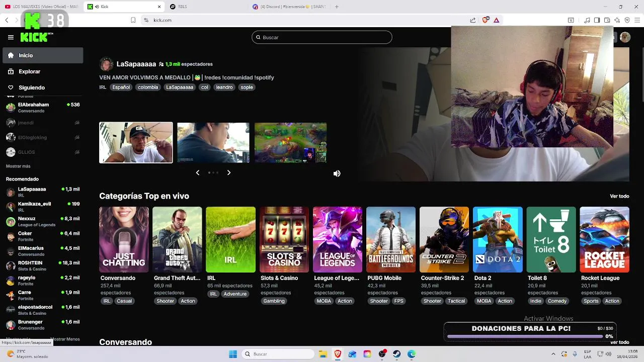
Task: Open the Rocket League category card
Action: (x=604, y=240)
